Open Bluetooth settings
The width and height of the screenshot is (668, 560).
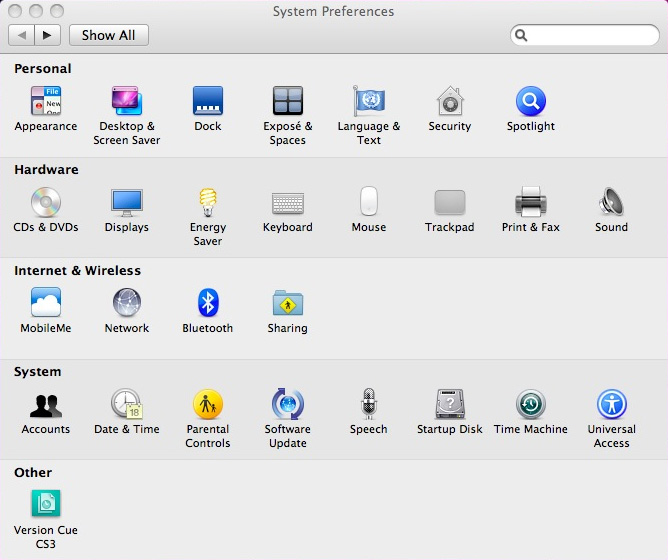208,304
